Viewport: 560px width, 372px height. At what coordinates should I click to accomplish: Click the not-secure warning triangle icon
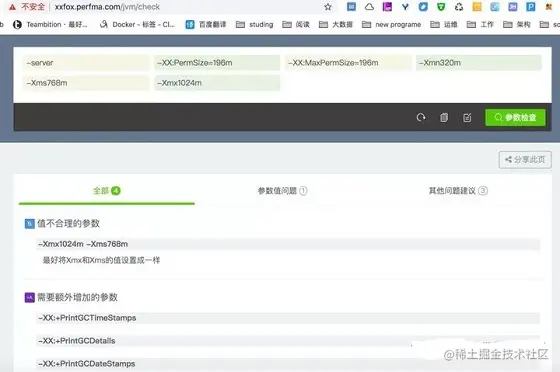(12, 7)
